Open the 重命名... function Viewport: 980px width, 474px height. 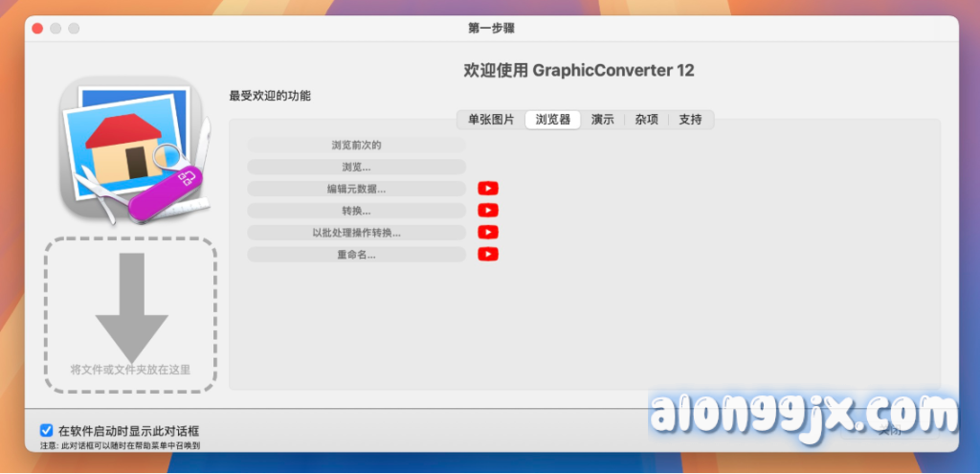(x=356, y=255)
